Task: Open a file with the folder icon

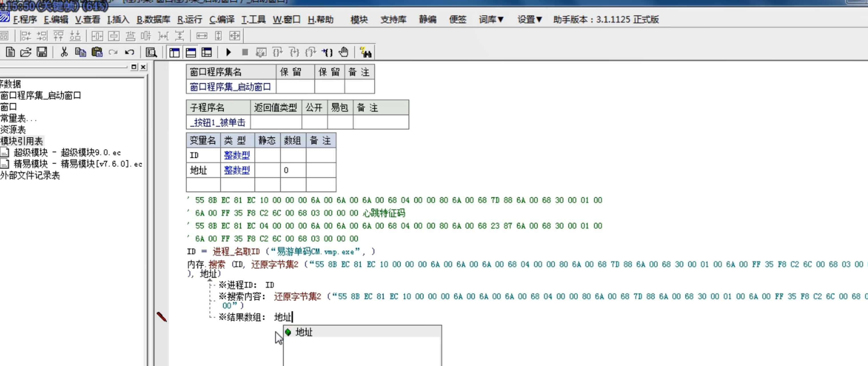Action: pyautogui.click(x=26, y=52)
